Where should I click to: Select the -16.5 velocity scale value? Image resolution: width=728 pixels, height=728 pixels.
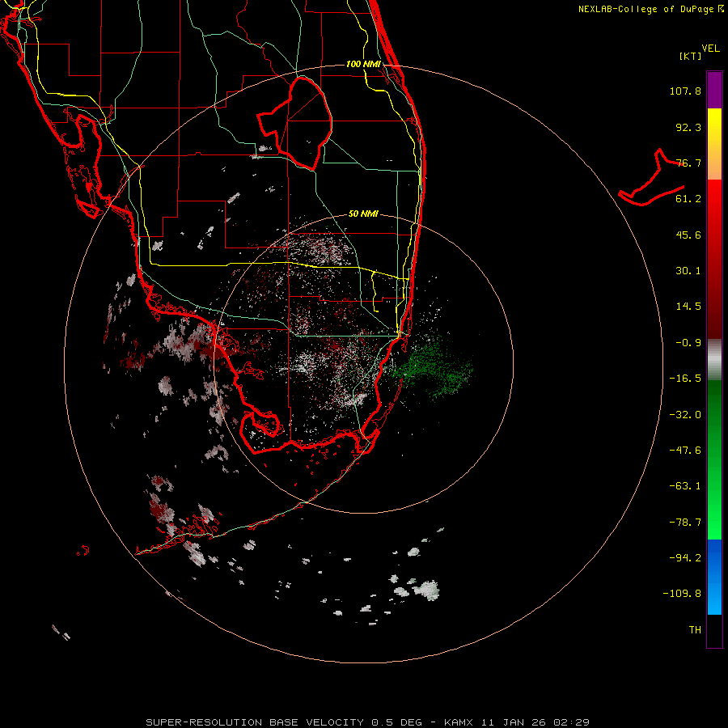pyautogui.click(x=685, y=379)
